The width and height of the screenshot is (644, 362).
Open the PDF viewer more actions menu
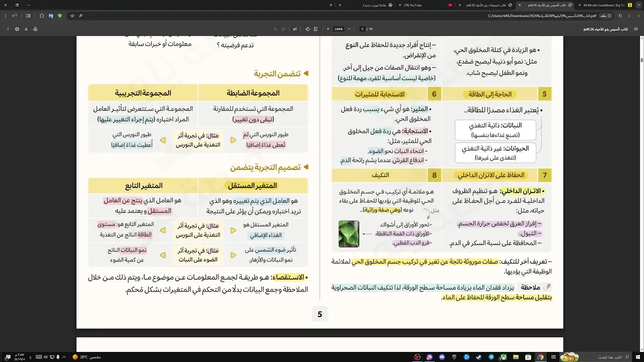(8, 29)
